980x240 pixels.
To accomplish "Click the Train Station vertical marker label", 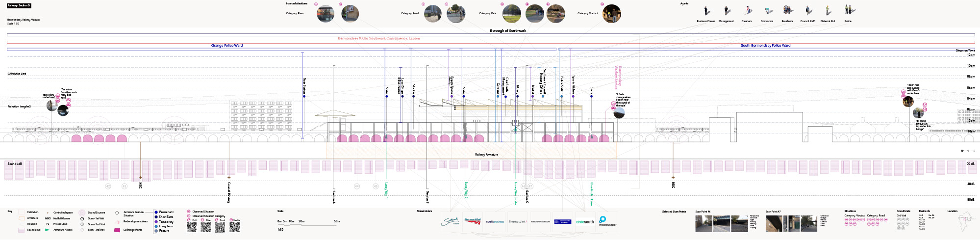I will click(304, 85).
